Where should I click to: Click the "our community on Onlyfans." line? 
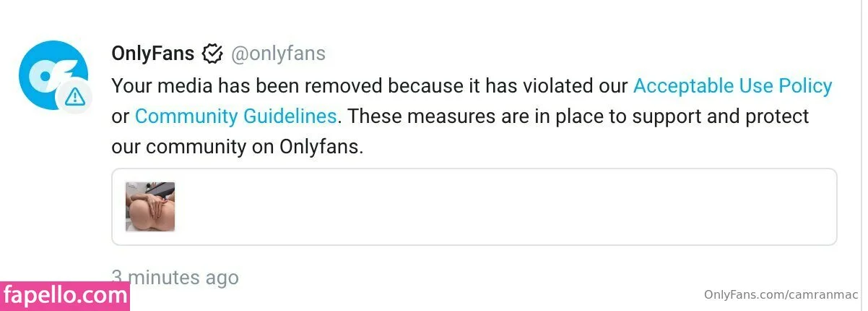pyautogui.click(x=237, y=147)
